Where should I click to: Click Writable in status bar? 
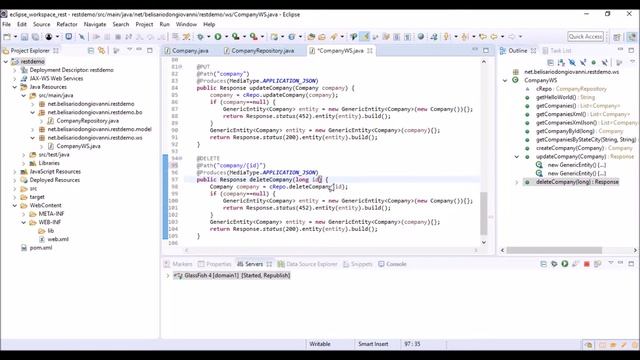pos(320,344)
